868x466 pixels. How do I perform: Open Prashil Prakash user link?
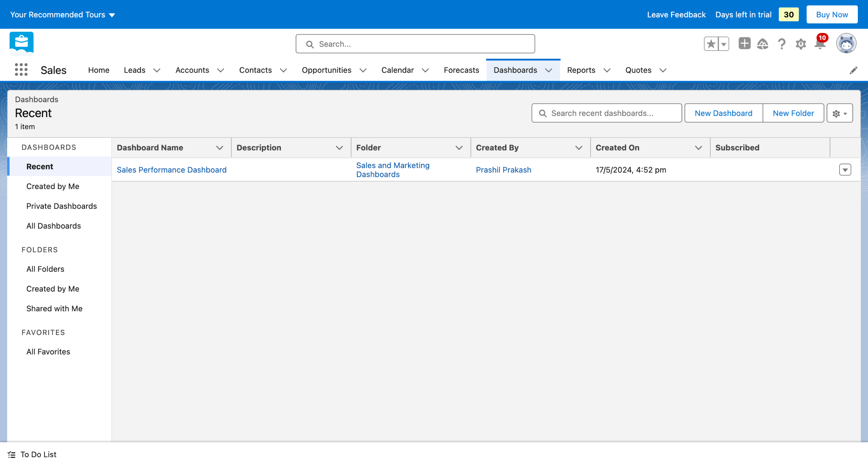(x=504, y=170)
